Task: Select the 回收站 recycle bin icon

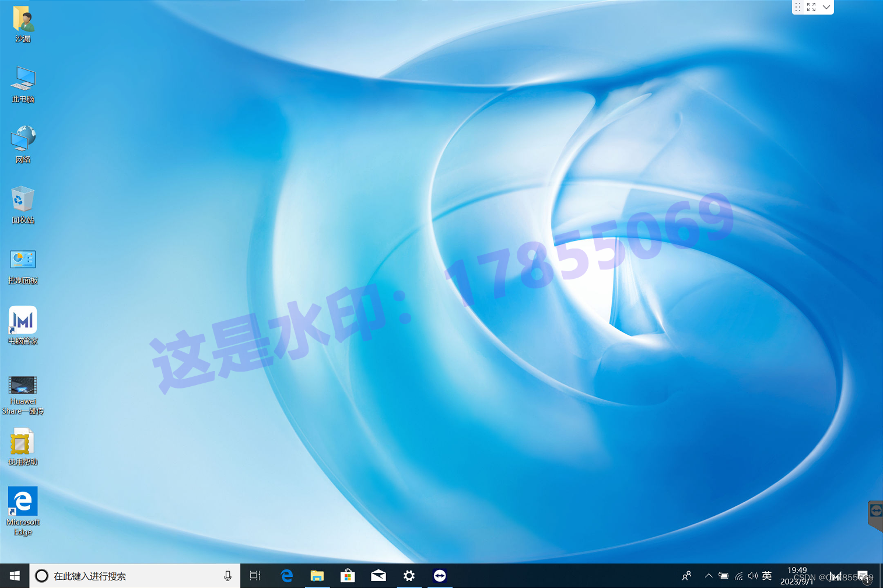Action: pyautogui.click(x=23, y=205)
